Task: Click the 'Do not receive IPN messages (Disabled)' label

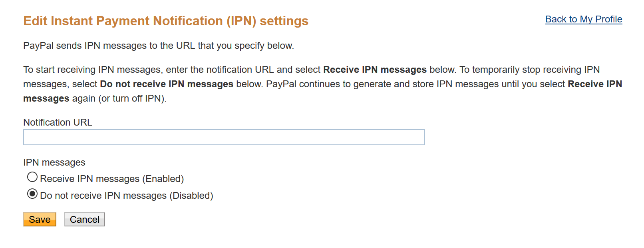Action: 127,196
